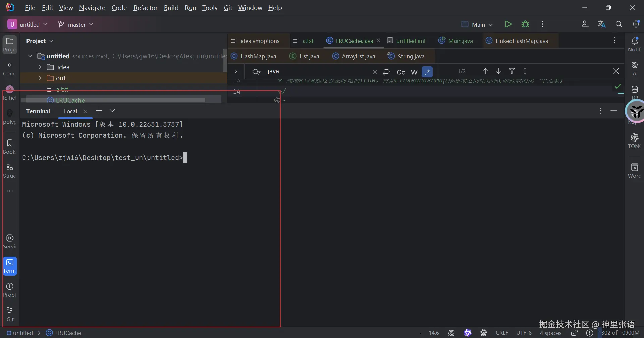This screenshot has height=338, width=644.
Task: Open IDE settings gear
Action: (x=636, y=24)
